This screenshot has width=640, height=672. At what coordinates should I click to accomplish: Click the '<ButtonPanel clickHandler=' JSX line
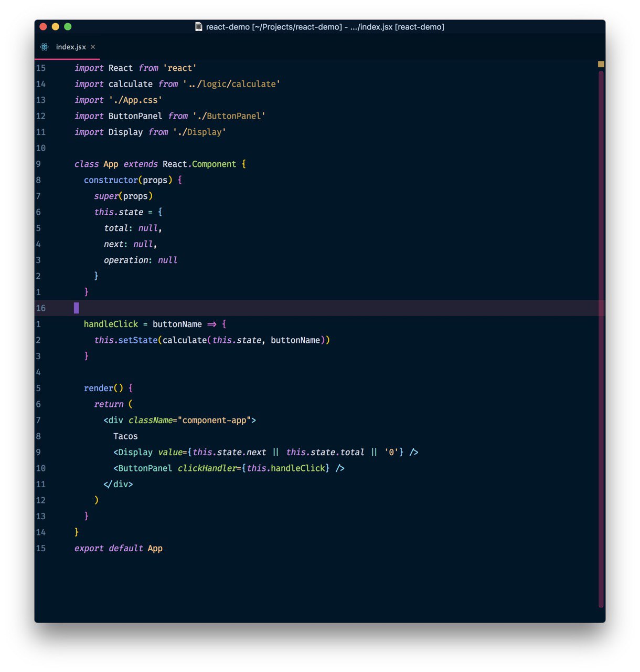(229, 468)
